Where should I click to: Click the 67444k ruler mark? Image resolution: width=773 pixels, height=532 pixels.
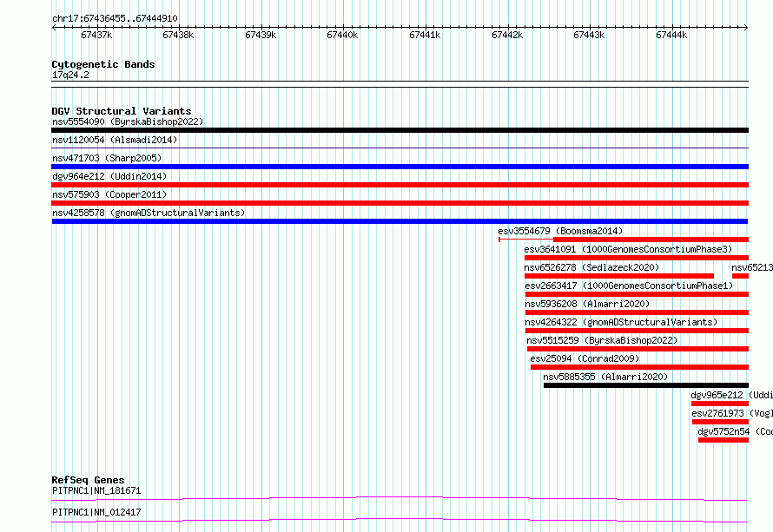[x=671, y=35]
